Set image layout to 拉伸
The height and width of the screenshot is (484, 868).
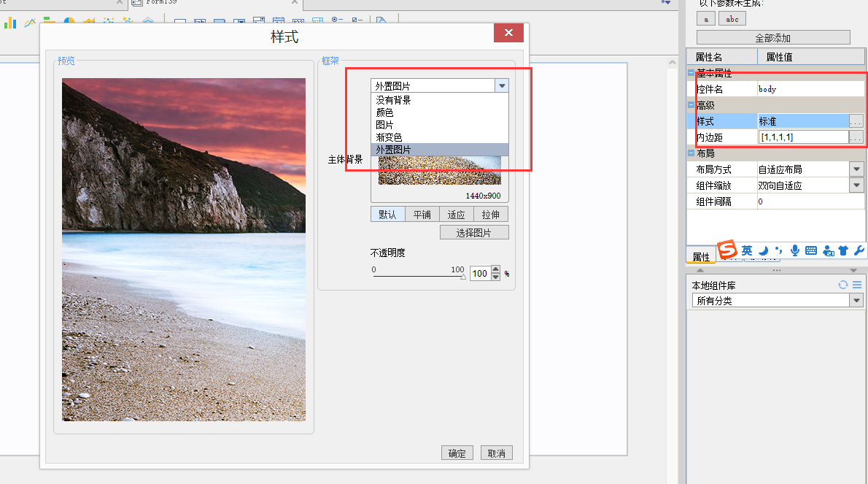(491, 215)
